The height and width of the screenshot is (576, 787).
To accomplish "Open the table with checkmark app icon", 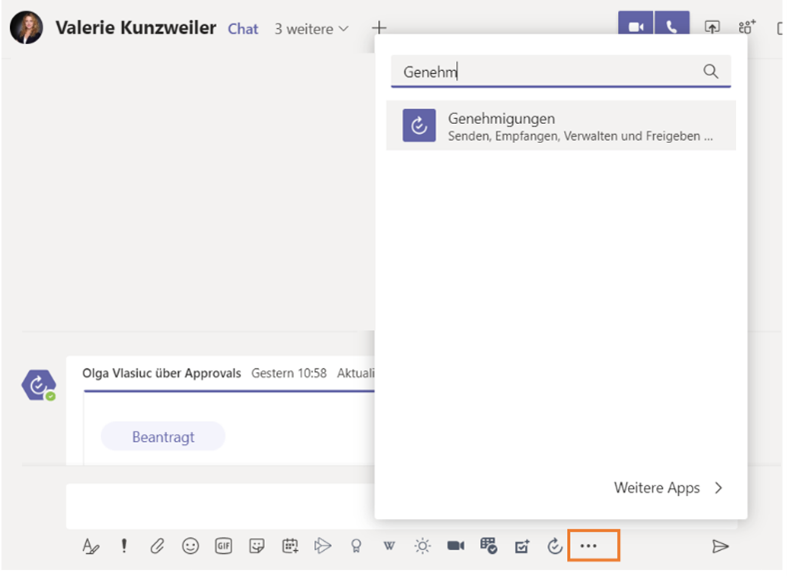I will (488, 545).
